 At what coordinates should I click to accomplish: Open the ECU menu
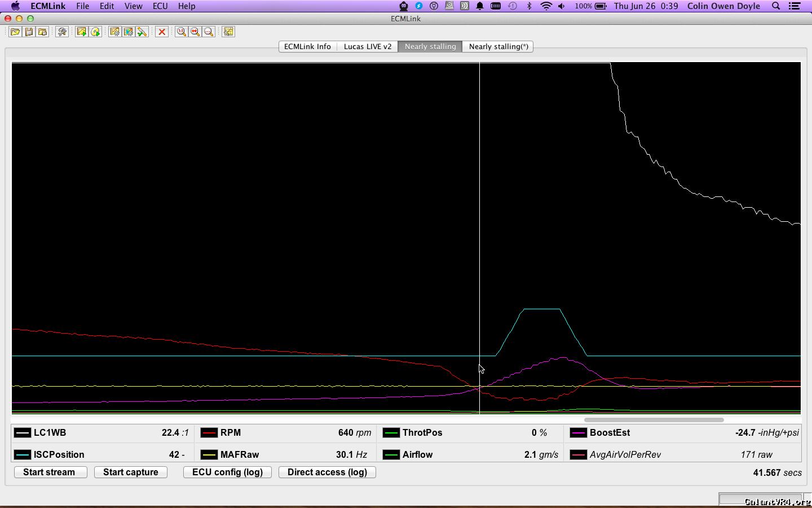point(160,6)
